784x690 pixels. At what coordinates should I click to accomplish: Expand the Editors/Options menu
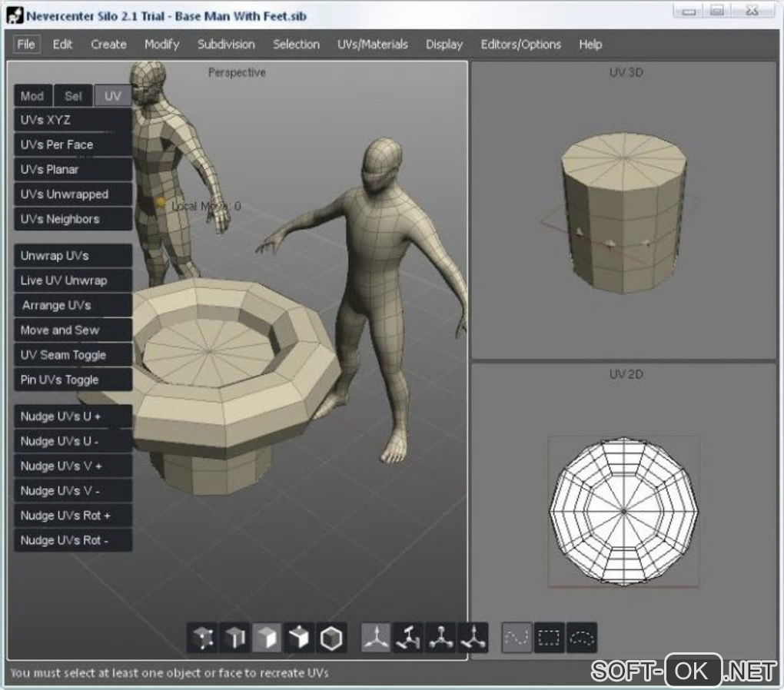click(520, 45)
